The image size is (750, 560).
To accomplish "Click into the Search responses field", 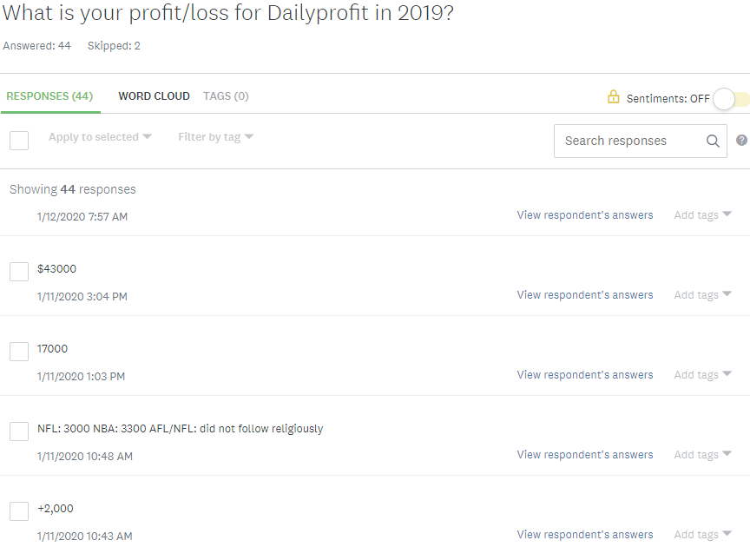I will coord(641,141).
